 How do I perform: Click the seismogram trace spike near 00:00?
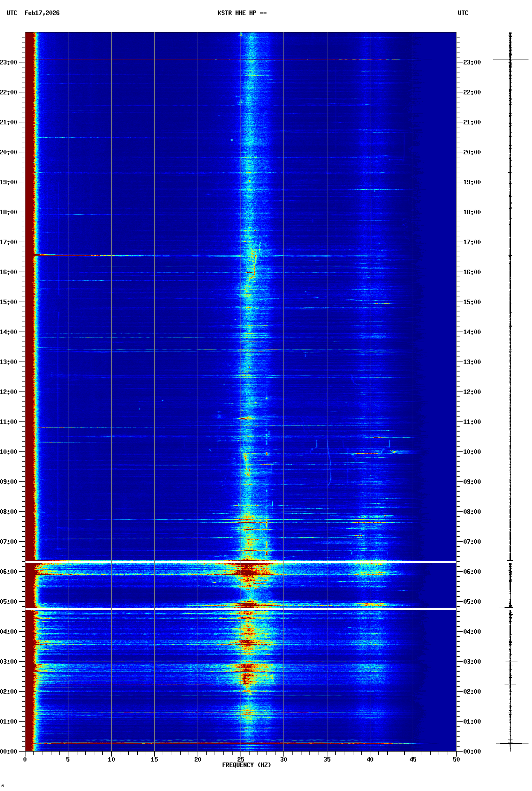pos(510,744)
